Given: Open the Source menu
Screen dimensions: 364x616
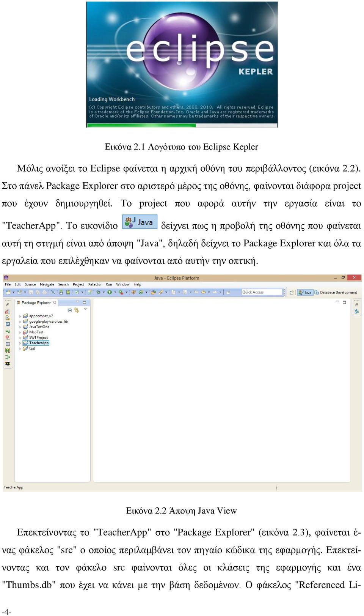Looking at the screenshot, I should click(x=30, y=284).
